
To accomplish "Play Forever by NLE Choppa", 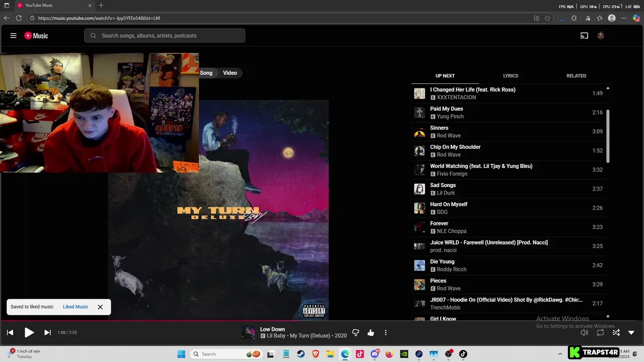I will click(x=508, y=227).
